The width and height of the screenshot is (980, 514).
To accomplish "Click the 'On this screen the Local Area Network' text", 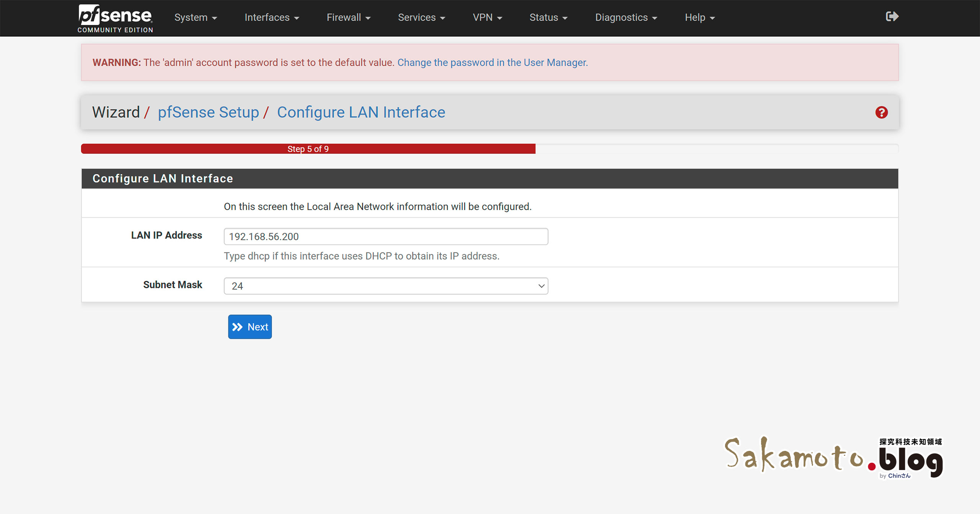I will 378,207.
